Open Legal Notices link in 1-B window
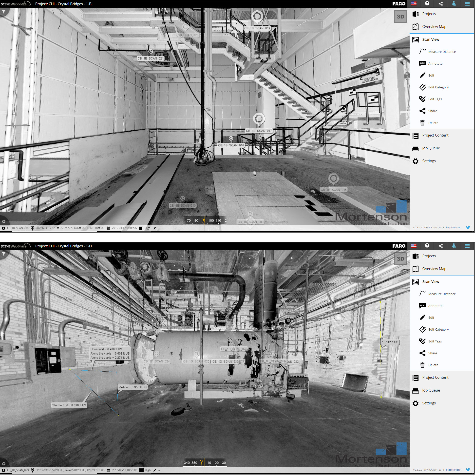The width and height of the screenshot is (475, 476). [453, 228]
